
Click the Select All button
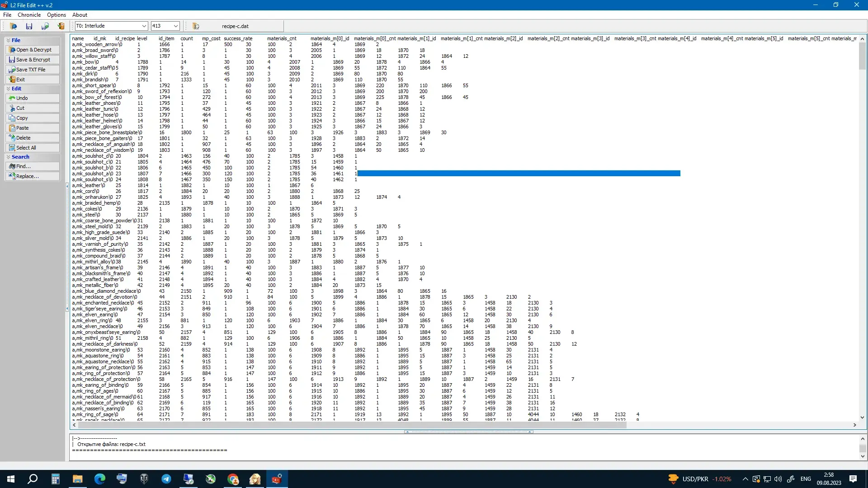pyautogui.click(x=33, y=148)
